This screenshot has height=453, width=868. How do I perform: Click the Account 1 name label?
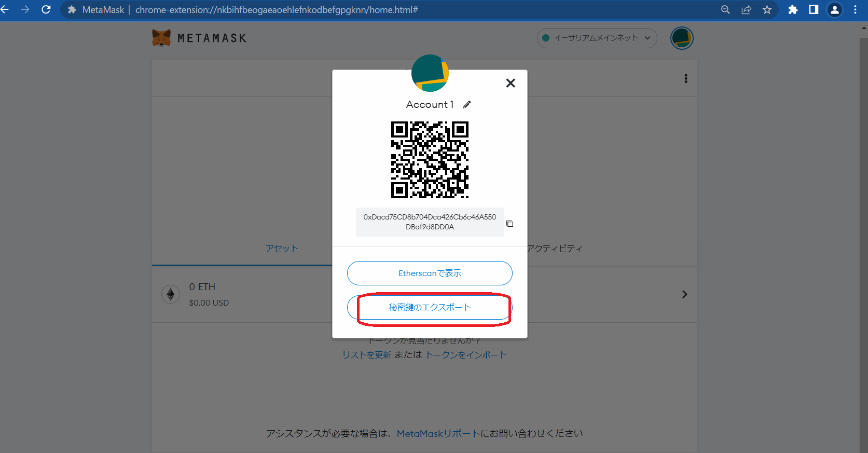(x=430, y=105)
